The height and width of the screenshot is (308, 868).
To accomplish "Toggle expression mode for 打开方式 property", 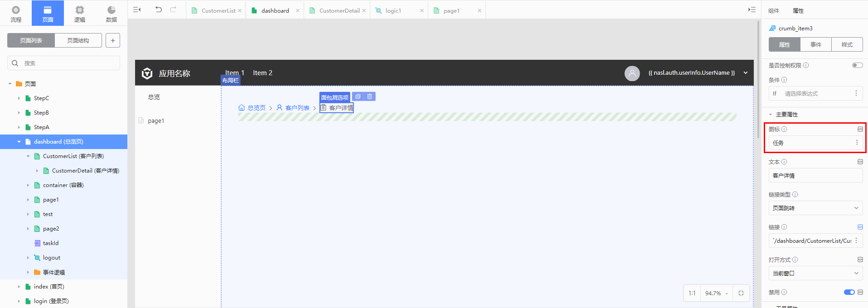I will [860, 260].
